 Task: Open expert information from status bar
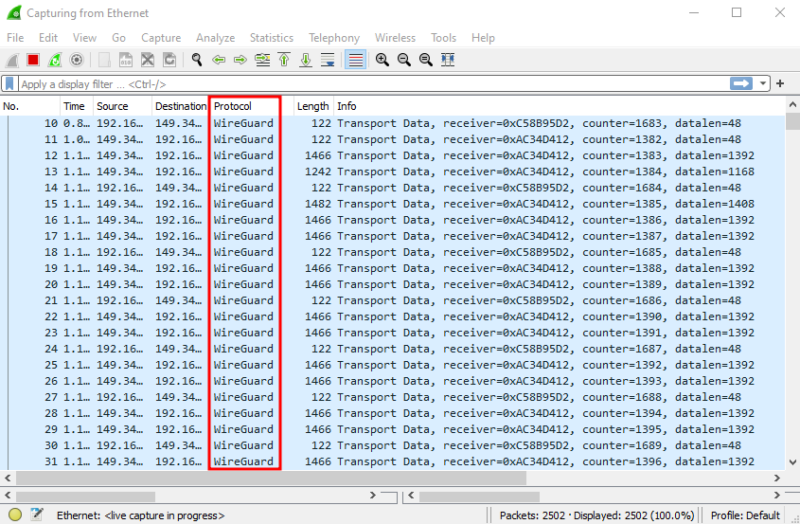(x=15, y=515)
